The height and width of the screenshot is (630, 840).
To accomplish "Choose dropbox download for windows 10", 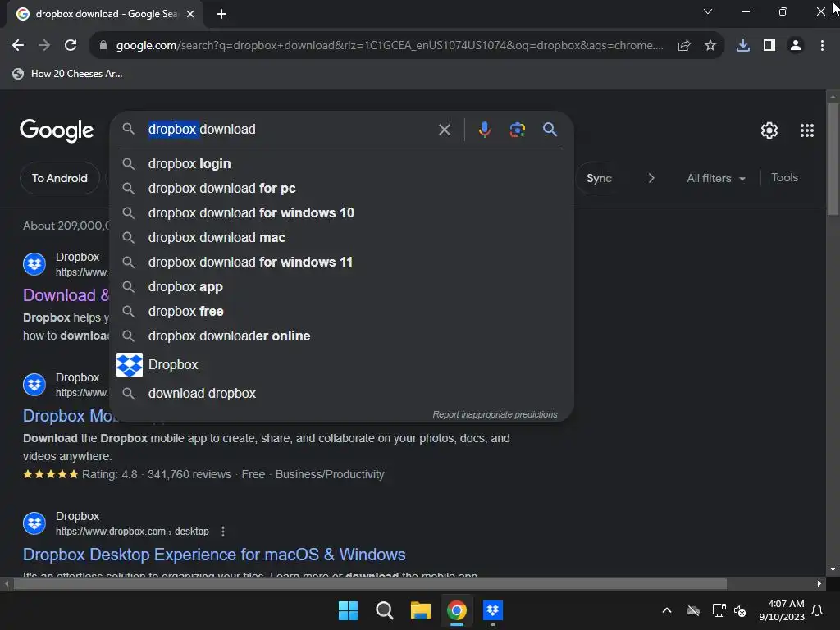I will pyautogui.click(x=342, y=213).
